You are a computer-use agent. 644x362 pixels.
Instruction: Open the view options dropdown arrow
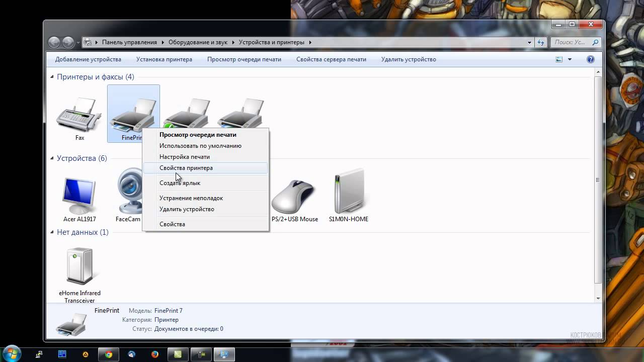click(570, 59)
